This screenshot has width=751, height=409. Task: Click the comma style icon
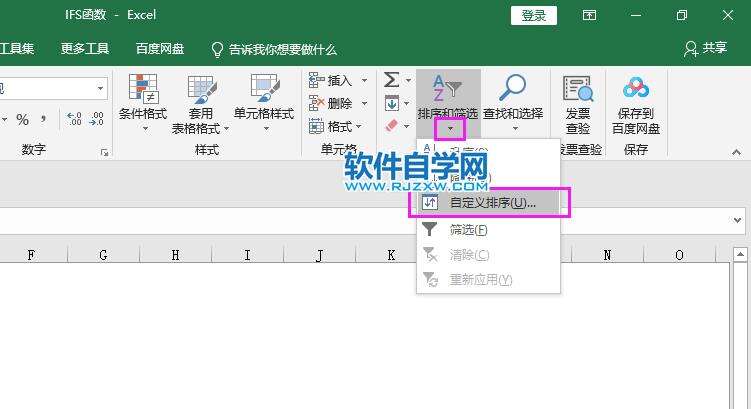click(44, 118)
